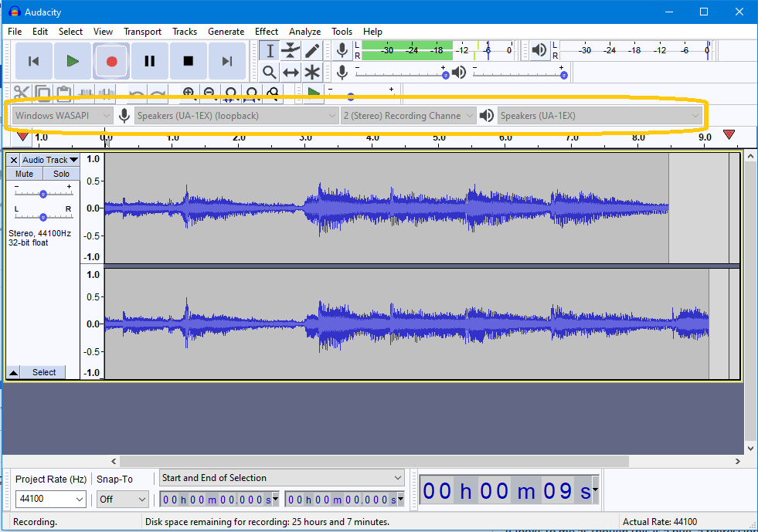The image size is (758, 532).
Task: Open Start and End of Selection dropdown
Action: pyautogui.click(x=282, y=478)
